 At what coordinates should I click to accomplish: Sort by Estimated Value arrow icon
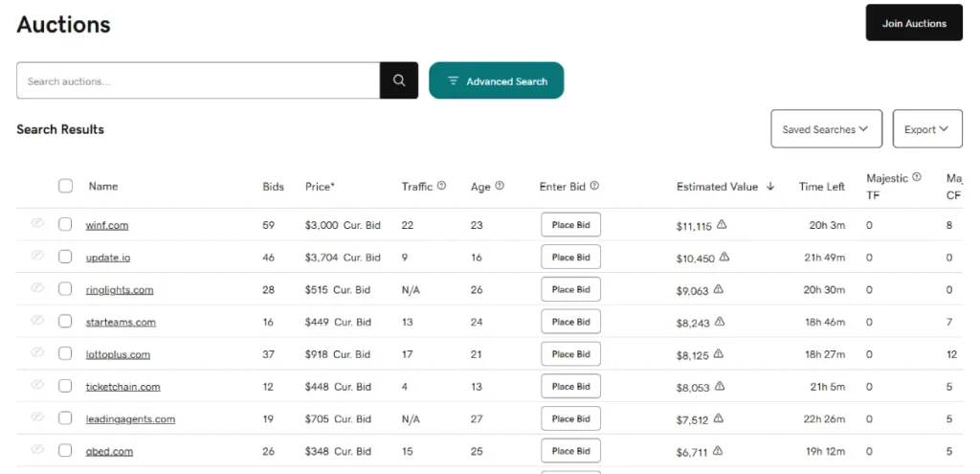pos(770,187)
